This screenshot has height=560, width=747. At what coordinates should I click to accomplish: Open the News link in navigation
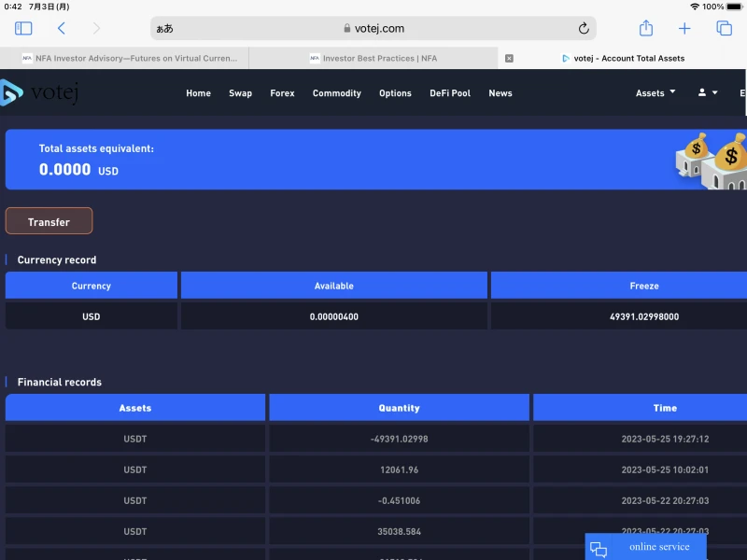click(x=500, y=93)
